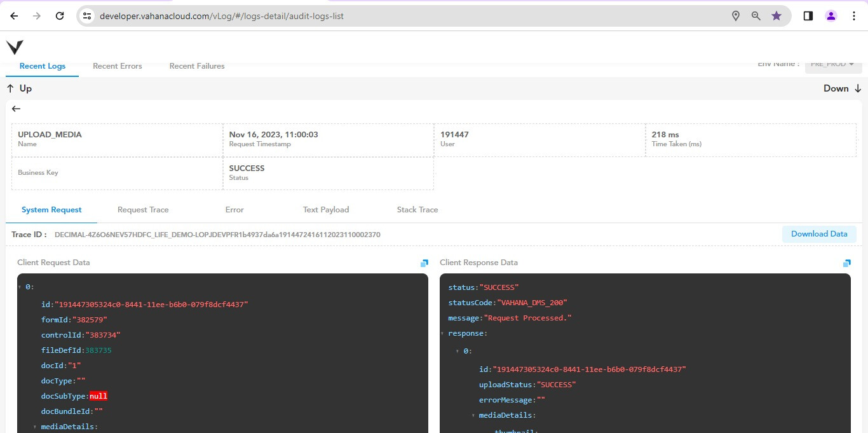This screenshot has width=868, height=433.
Task: Reload the page
Action: 60,16
